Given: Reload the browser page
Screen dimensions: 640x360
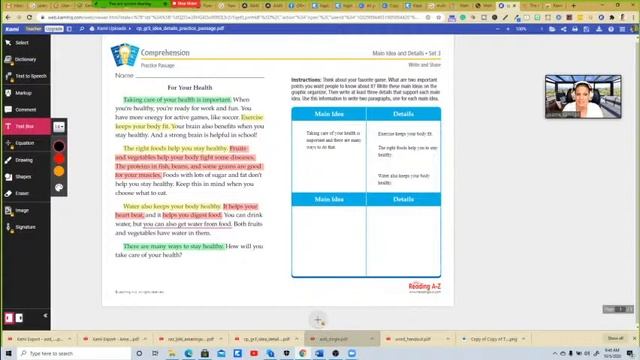Looking at the screenshot, I should 29,18.
